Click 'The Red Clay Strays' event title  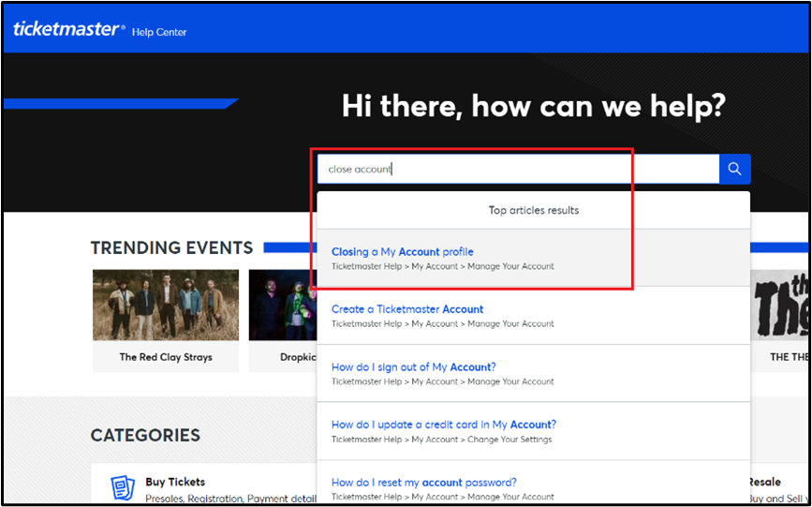[x=166, y=357]
